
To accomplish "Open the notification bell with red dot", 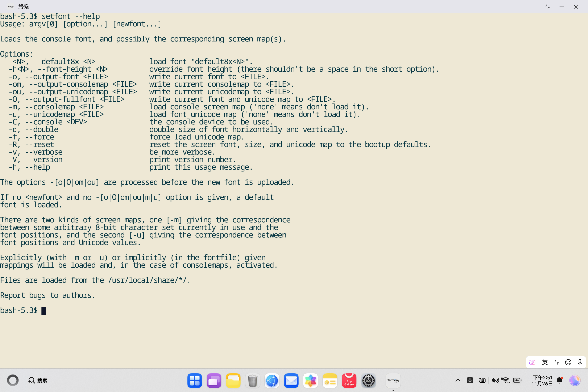I will tap(560, 380).
